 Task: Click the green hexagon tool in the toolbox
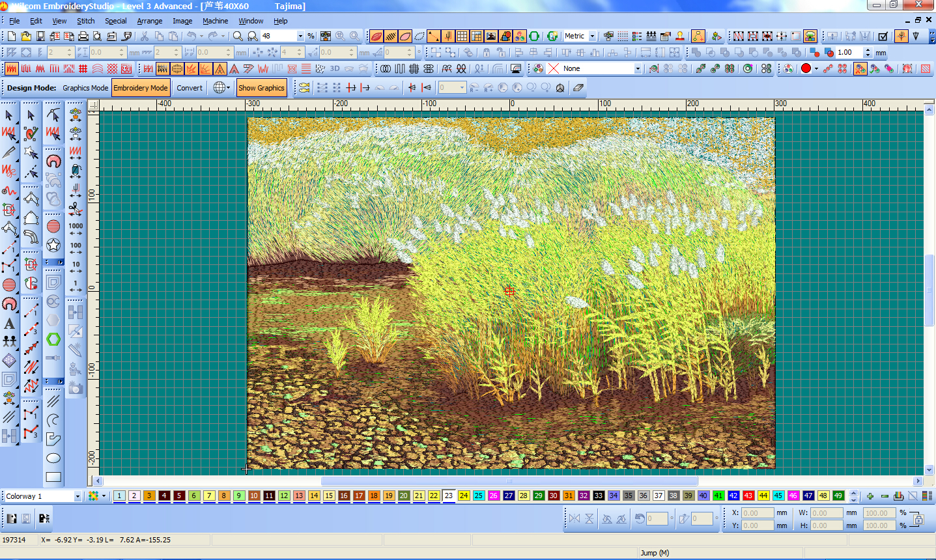[53, 339]
